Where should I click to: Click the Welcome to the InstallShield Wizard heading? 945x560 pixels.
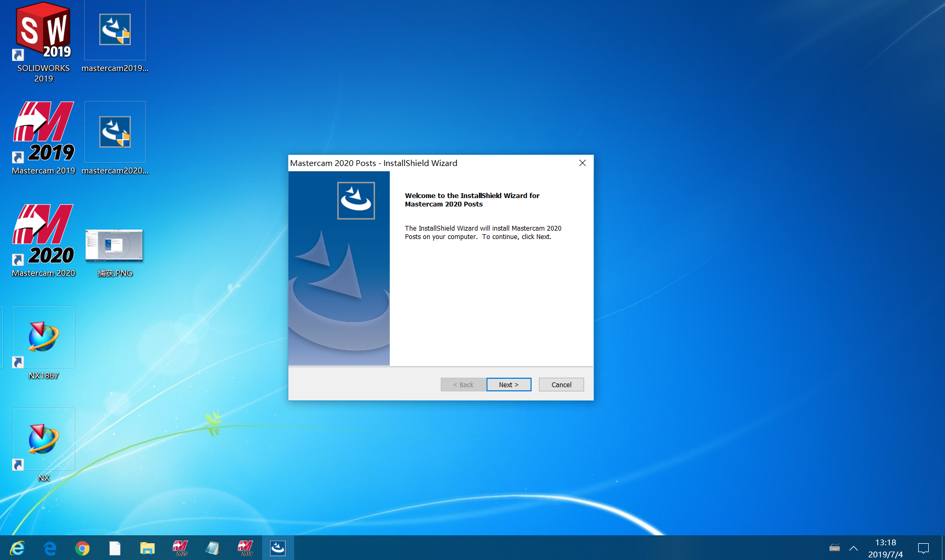tap(472, 200)
